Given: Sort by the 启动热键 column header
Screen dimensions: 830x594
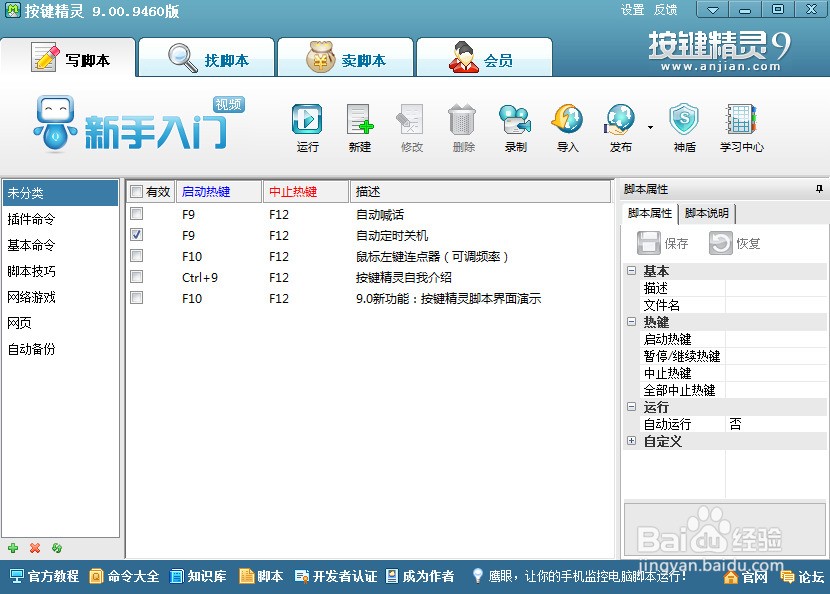Looking at the screenshot, I should pyautogui.click(x=219, y=192).
